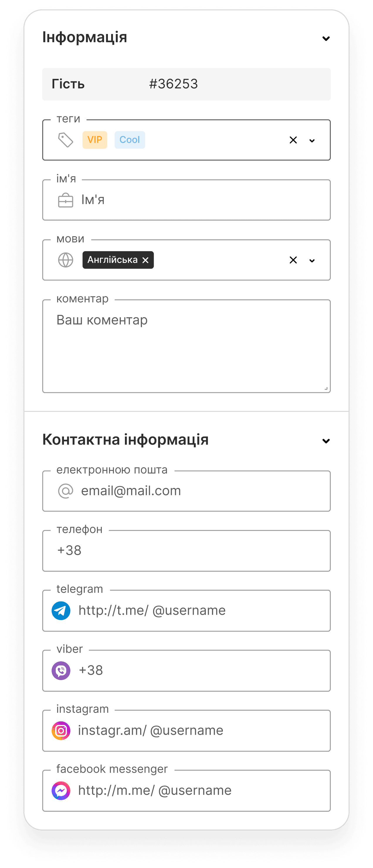Focus the Ваш коментар text area

pyautogui.click(x=186, y=346)
